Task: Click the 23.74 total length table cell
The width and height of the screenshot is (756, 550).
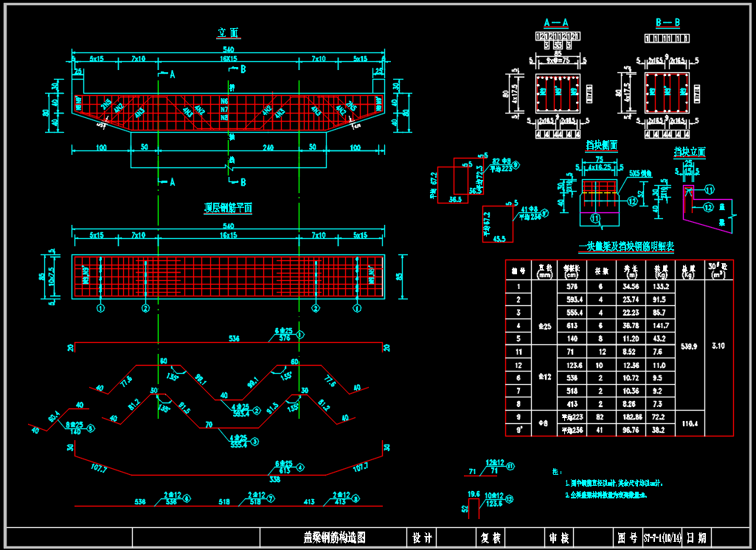Action: (x=631, y=299)
